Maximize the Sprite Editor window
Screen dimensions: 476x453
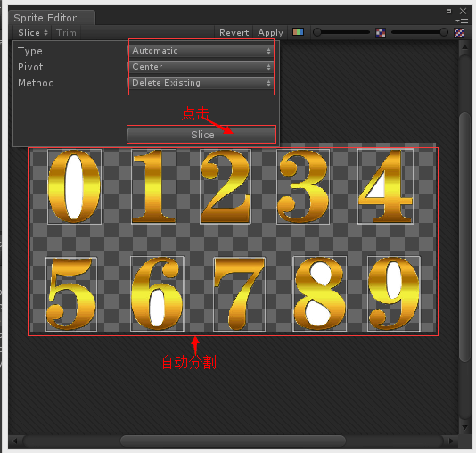[448, 12]
